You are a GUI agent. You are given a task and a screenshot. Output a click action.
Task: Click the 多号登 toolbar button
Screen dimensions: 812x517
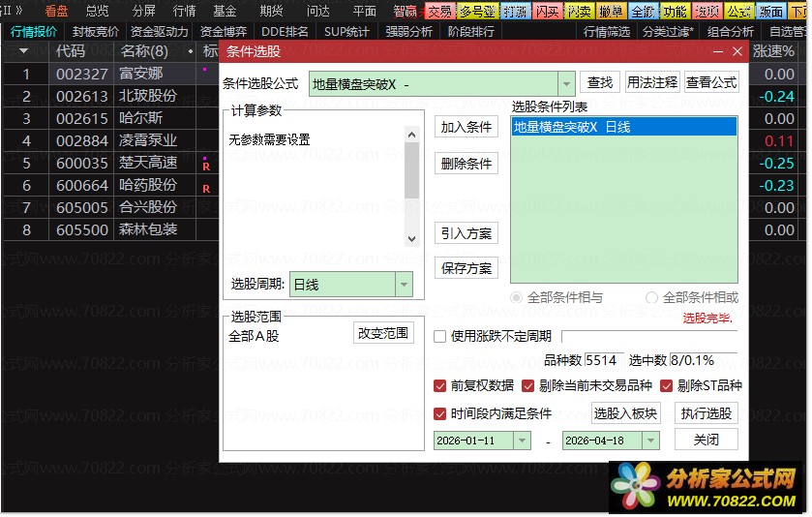click(476, 12)
